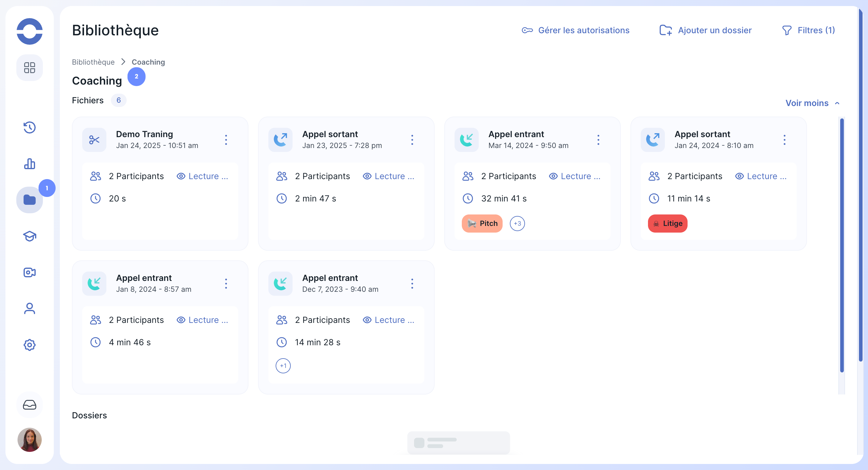Open the dashboard grid icon in sidebar
This screenshot has width=868, height=470.
tap(30, 67)
